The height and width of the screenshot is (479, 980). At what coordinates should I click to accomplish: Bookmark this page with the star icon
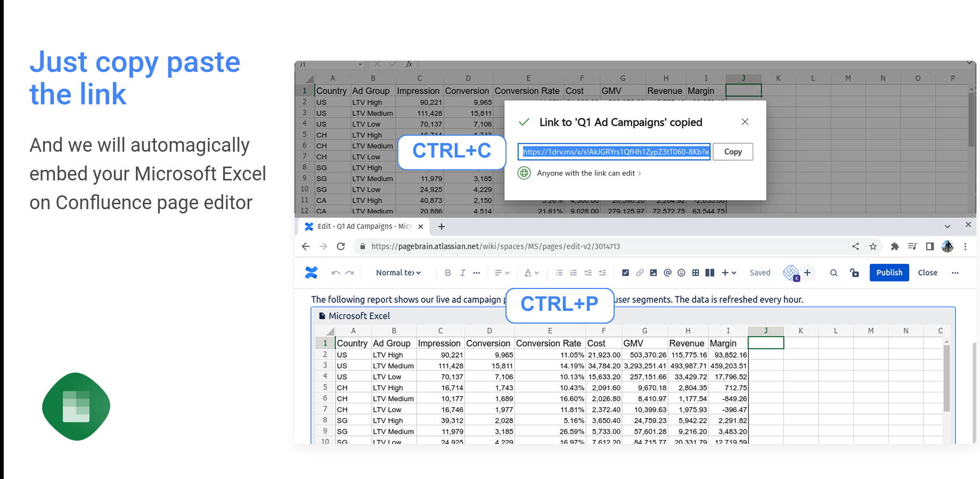[x=873, y=246]
